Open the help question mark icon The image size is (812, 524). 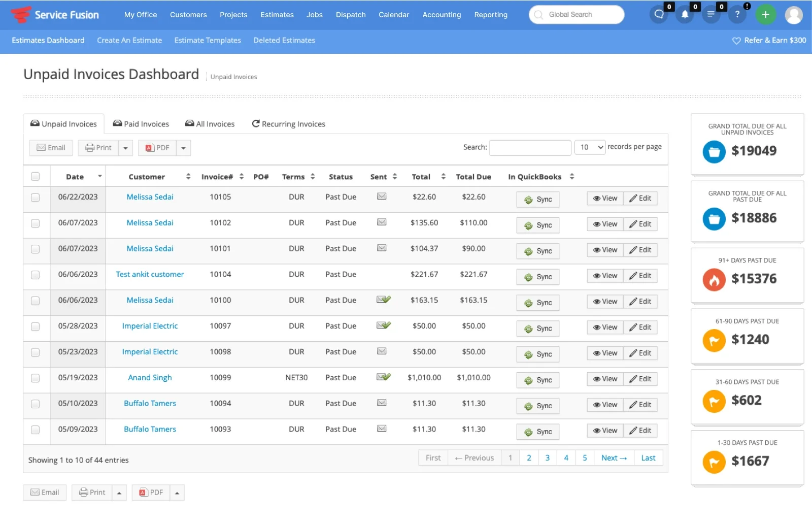(737, 14)
